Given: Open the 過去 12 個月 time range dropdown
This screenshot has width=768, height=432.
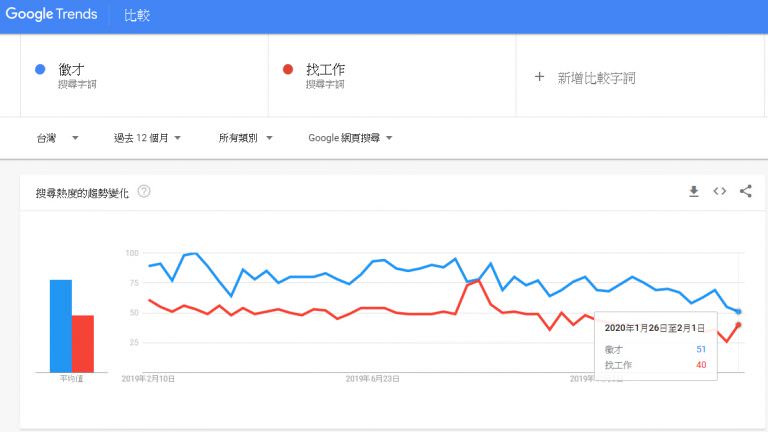Looking at the screenshot, I should pyautogui.click(x=147, y=138).
